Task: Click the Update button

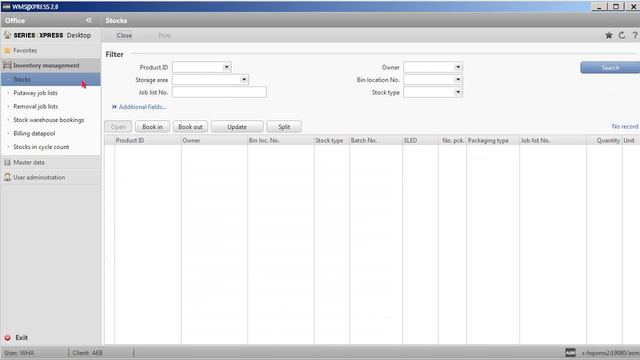Action: [237, 127]
